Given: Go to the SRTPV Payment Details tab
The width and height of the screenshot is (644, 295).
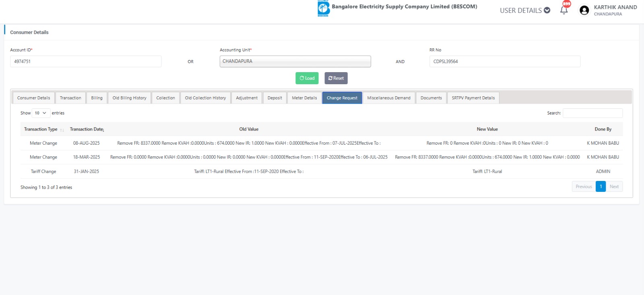Looking at the screenshot, I should [x=473, y=98].
